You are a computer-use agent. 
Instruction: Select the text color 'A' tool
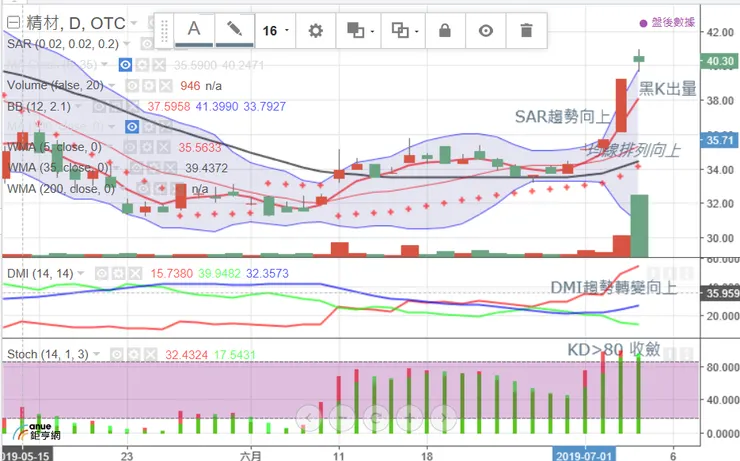[x=194, y=30]
